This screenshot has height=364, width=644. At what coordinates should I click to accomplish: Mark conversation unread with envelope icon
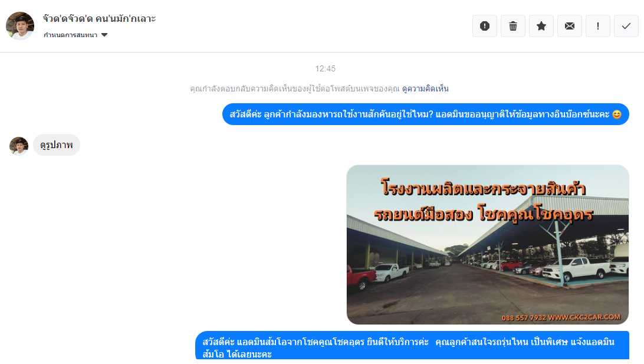point(570,27)
